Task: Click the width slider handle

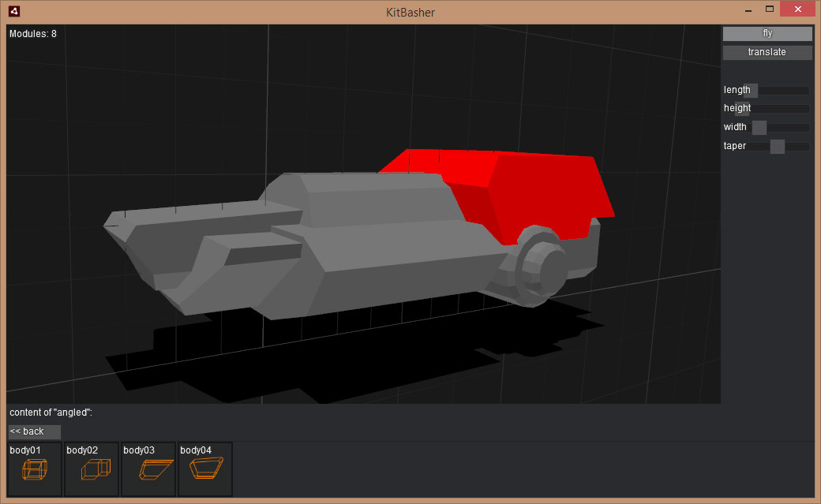Action: tap(759, 128)
